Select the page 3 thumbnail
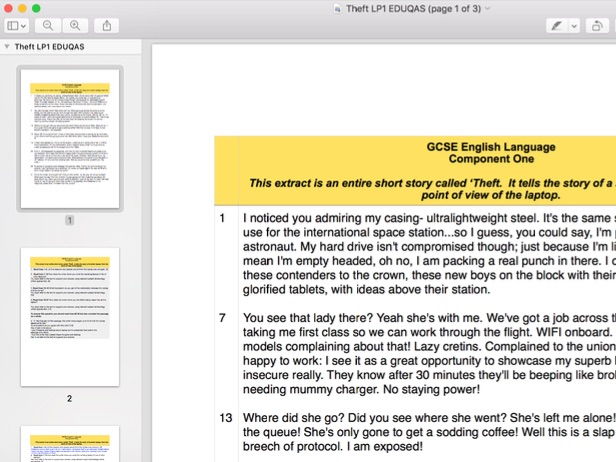This screenshot has height=462, width=616. 70,444
